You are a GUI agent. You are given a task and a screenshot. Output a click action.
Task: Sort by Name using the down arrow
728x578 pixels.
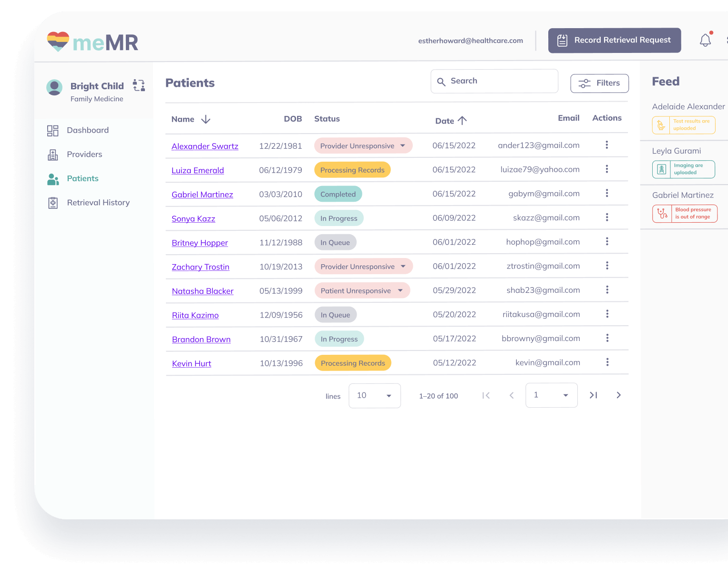click(x=205, y=119)
